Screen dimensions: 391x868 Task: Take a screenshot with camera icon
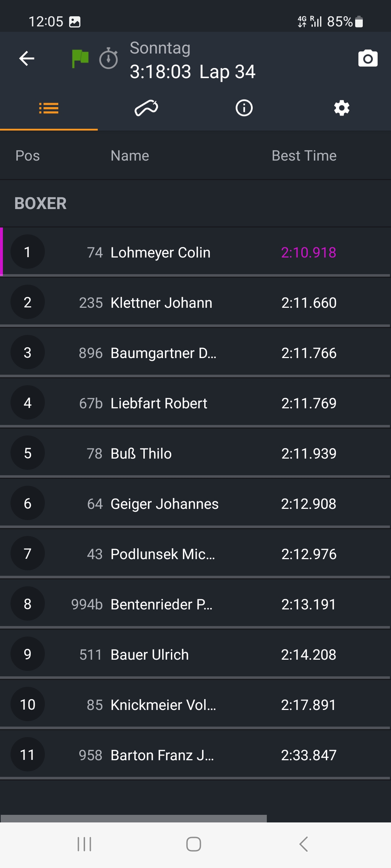(x=368, y=59)
